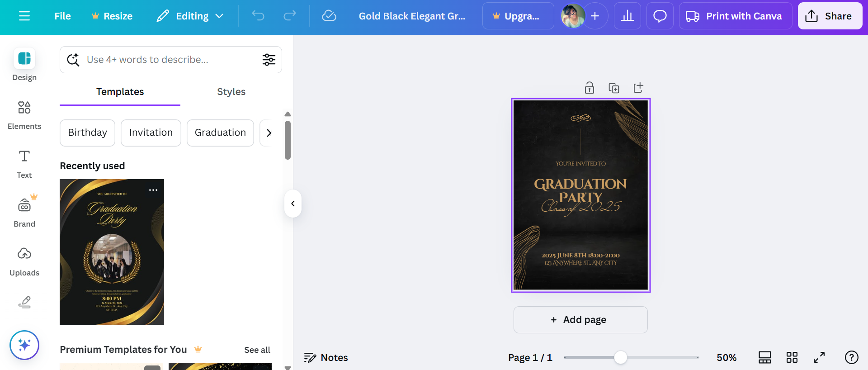
Task: Click the Upgrade button
Action: tap(518, 16)
